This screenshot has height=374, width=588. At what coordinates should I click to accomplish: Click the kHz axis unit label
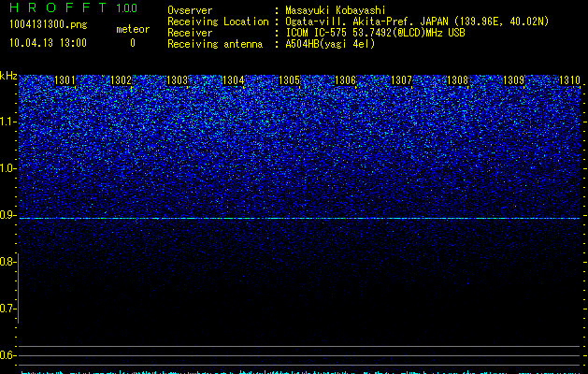point(8,76)
